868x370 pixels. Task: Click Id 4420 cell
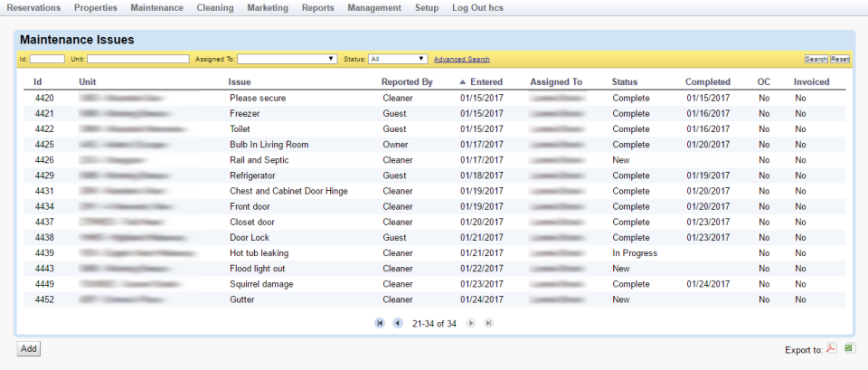44,98
